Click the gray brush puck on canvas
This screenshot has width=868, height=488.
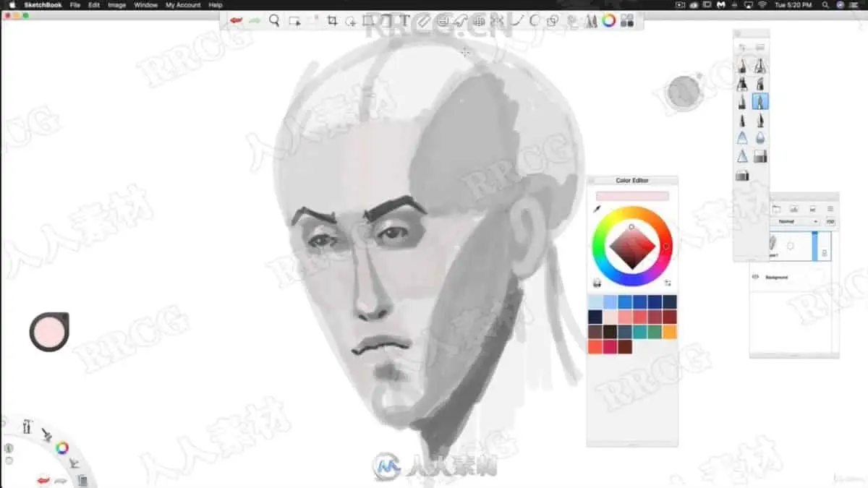point(684,92)
